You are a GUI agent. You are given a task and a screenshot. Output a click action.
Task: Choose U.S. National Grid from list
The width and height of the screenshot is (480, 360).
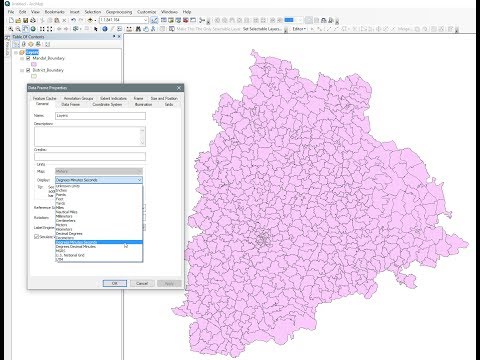pyautogui.click(x=99, y=255)
